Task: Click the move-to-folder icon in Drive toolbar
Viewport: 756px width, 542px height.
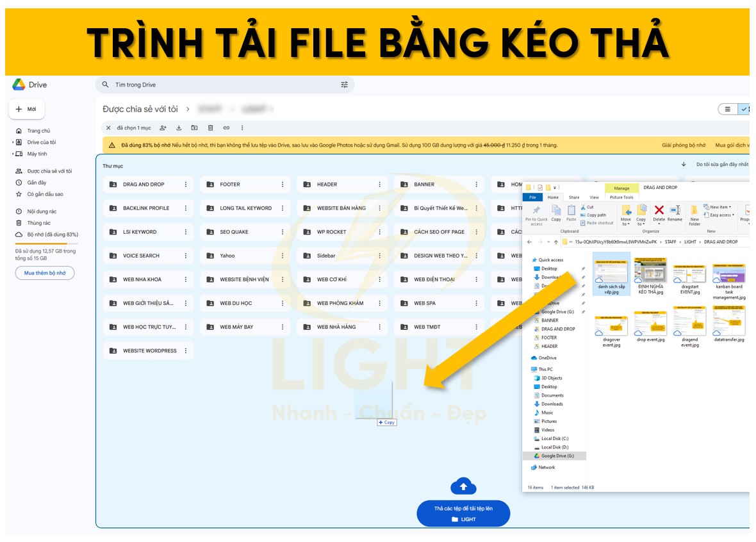Action: [194, 127]
